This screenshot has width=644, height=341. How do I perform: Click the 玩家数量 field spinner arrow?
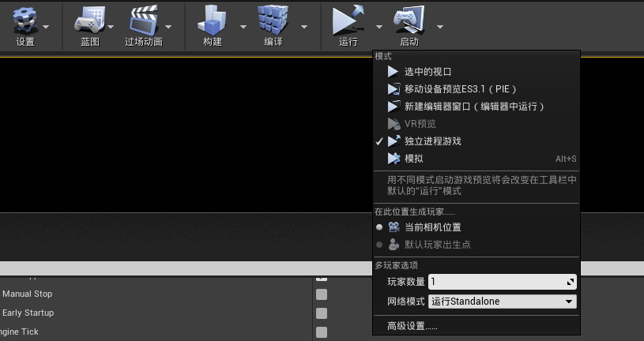pyautogui.click(x=571, y=282)
